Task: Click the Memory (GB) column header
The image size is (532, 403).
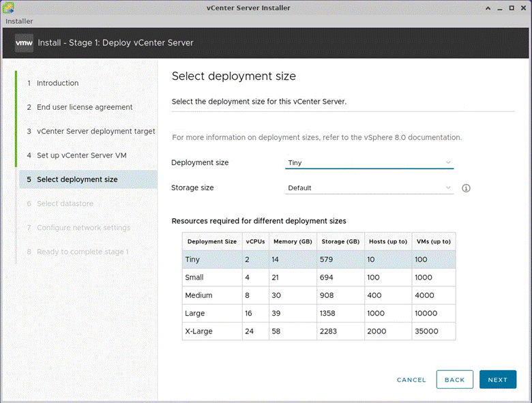Action: click(293, 241)
